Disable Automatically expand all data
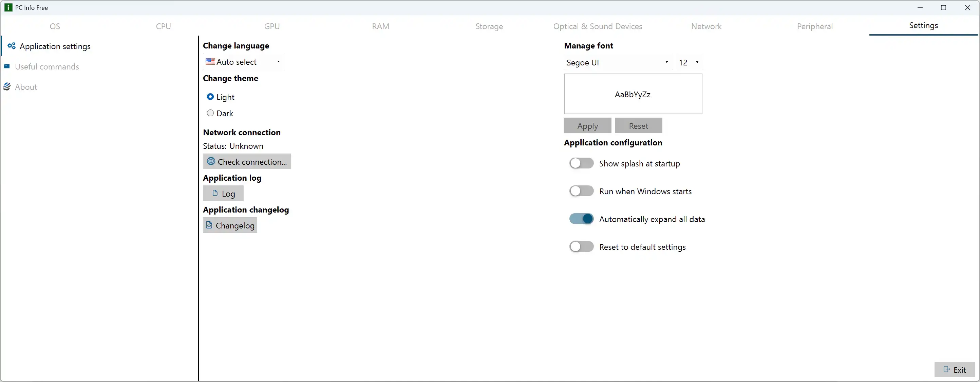The height and width of the screenshot is (382, 980). 581,219
